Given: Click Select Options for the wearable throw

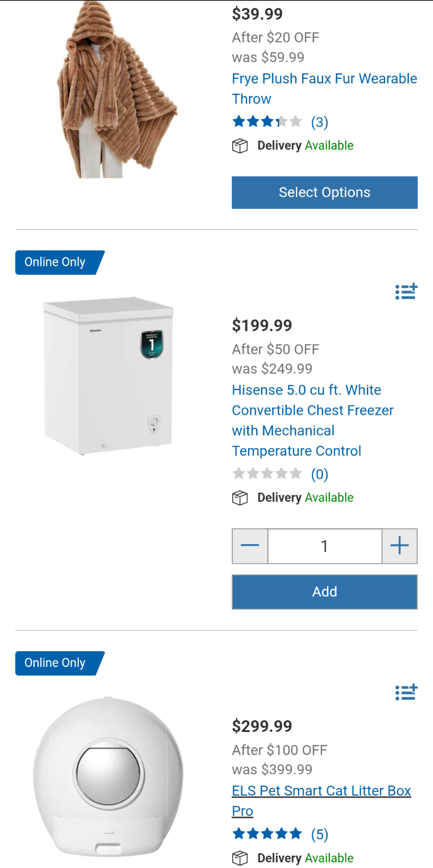Looking at the screenshot, I should pos(324,192).
